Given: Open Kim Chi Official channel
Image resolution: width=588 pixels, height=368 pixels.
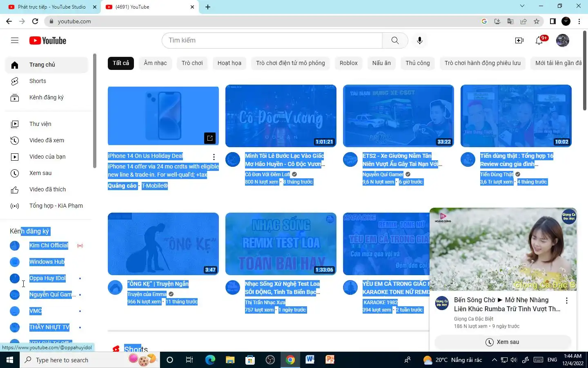Looking at the screenshot, I should pos(47,245).
